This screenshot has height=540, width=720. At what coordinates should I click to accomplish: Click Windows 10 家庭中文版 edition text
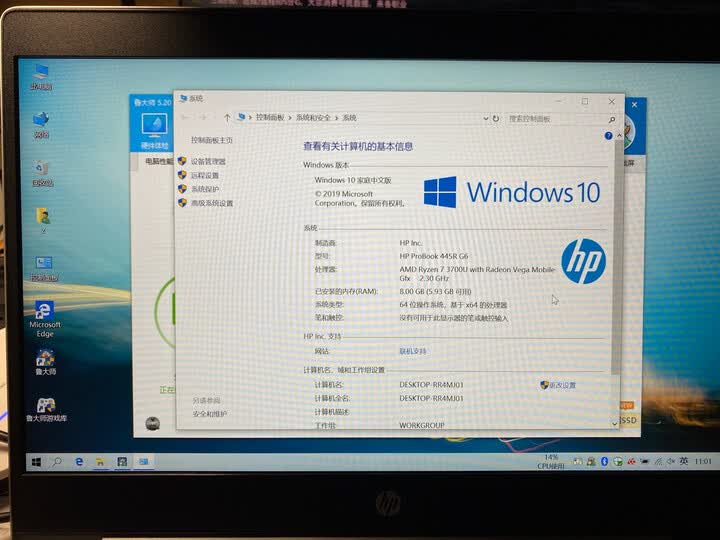coord(353,180)
